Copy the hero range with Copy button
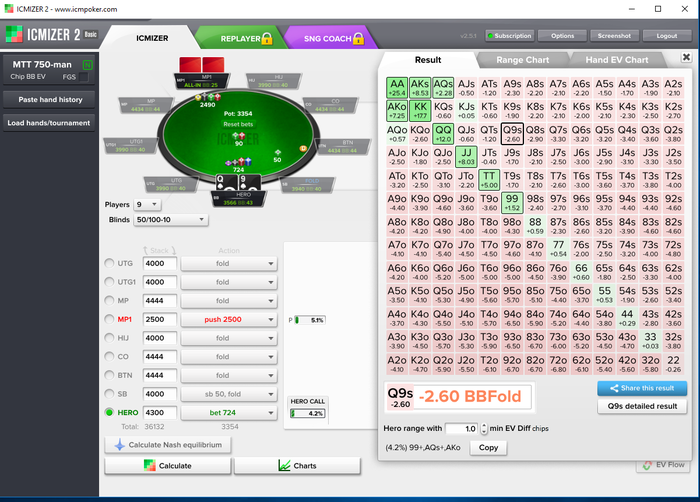 (488, 448)
